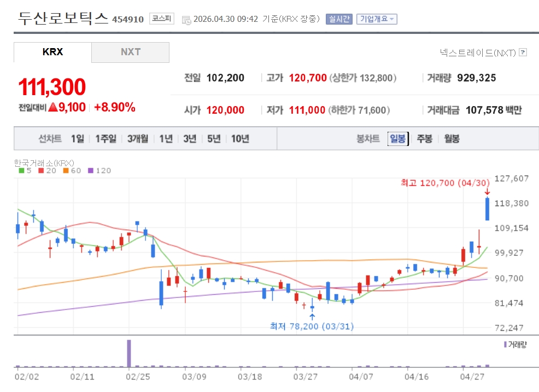The height and width of the screenshot is (392, 539).
Task: Select the 3개월 line chart period
Action: (138, 139)
